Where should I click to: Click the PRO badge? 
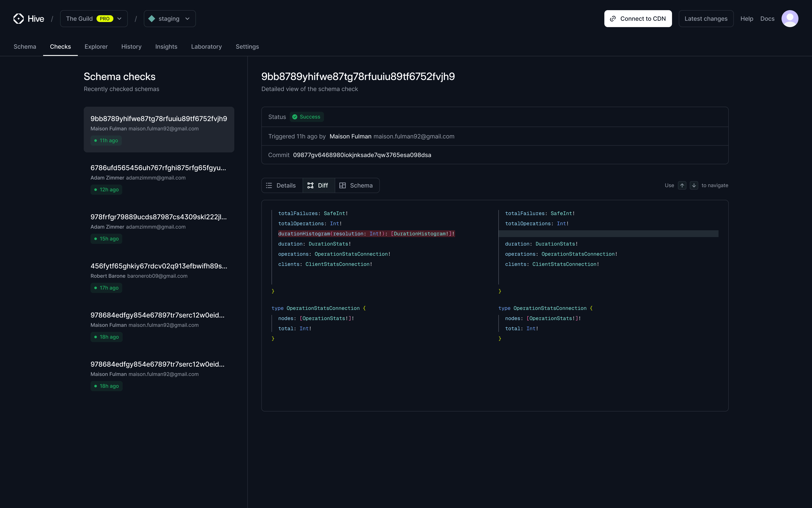coord(105,19)
